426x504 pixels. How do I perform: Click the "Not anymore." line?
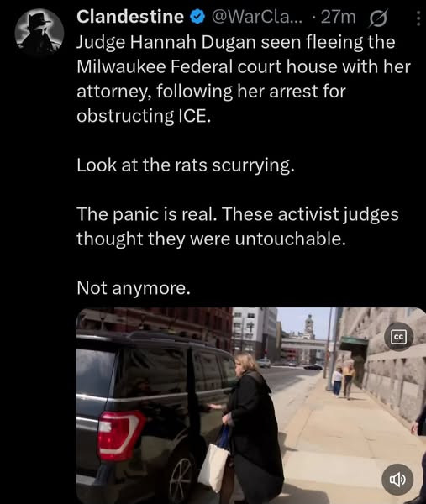pos(134,288)
